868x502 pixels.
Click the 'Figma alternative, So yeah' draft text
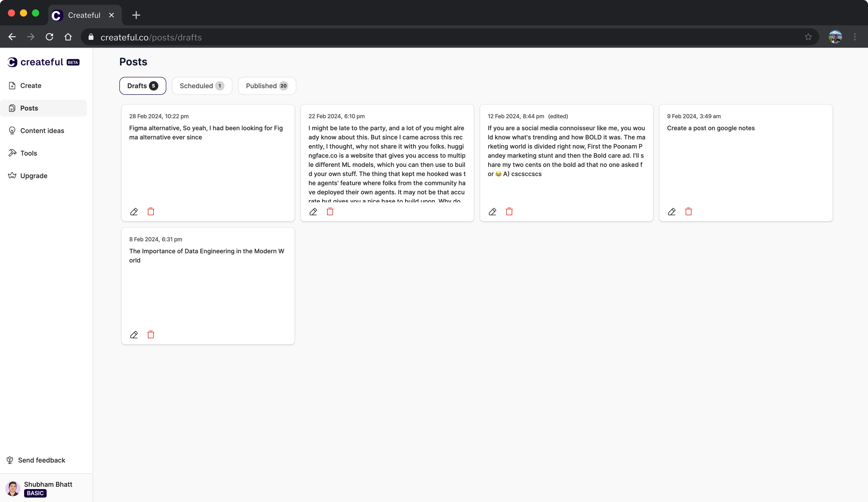[x=206, y=133]
